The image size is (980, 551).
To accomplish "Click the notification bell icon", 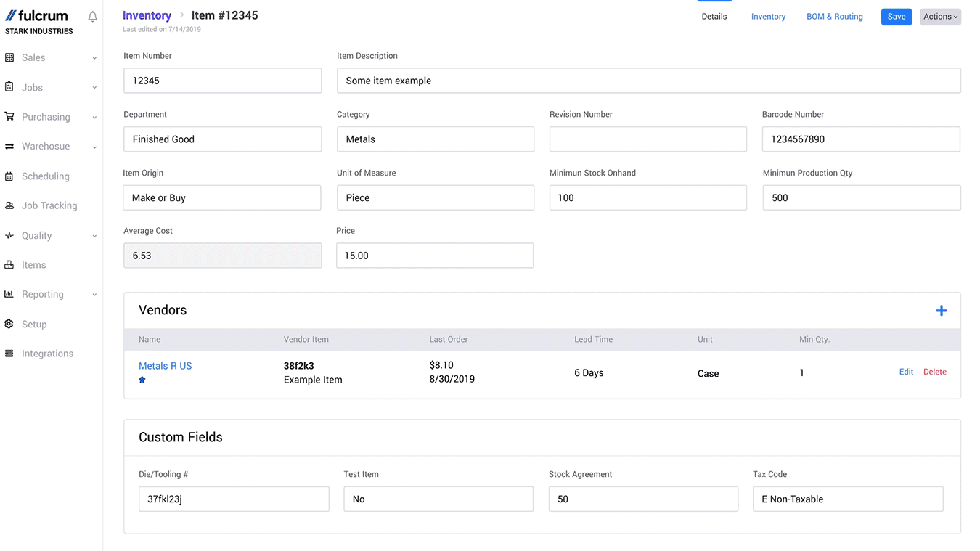I will point(92,15).
